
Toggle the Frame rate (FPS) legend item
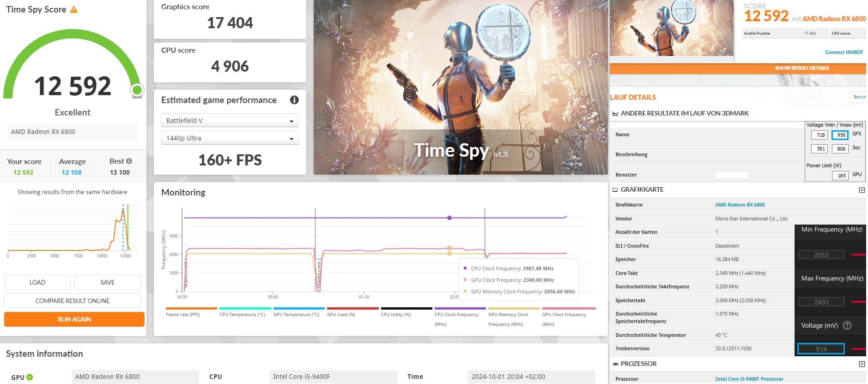191,312
